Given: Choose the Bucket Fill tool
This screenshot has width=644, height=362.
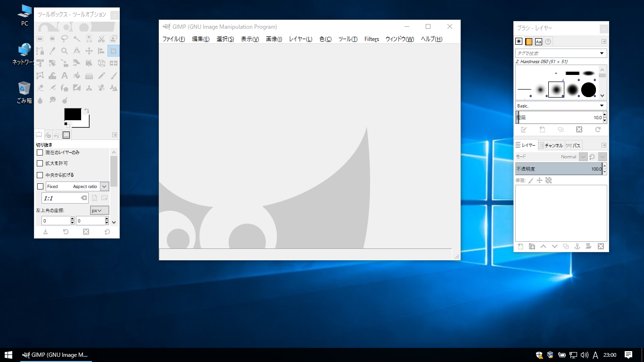Looking at the screenshot, I should pyautogui.click(x=77, y=75).
